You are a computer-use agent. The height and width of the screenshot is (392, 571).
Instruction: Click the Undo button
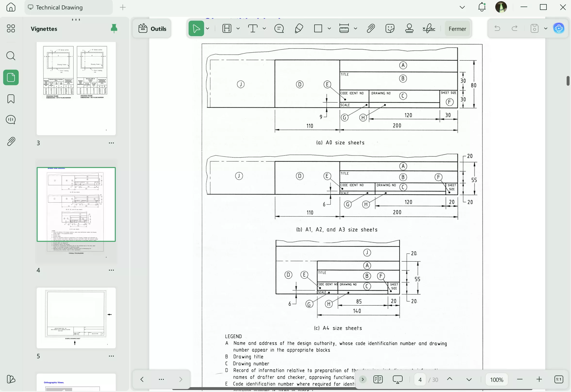coord(497,28)
